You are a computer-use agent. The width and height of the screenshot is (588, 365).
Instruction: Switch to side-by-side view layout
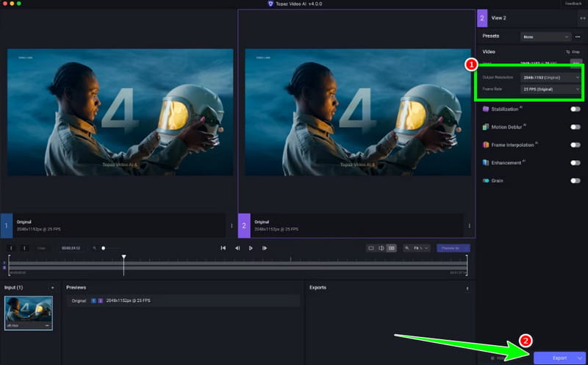392,248
